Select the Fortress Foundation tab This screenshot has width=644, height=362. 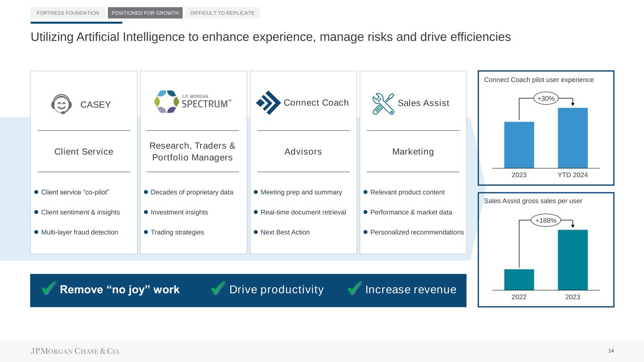tap(68, 13)
